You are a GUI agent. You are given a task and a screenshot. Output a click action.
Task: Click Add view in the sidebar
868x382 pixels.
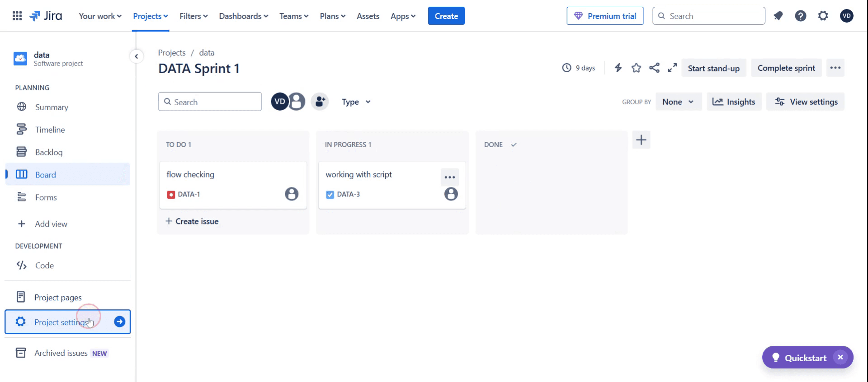point(68,224)
